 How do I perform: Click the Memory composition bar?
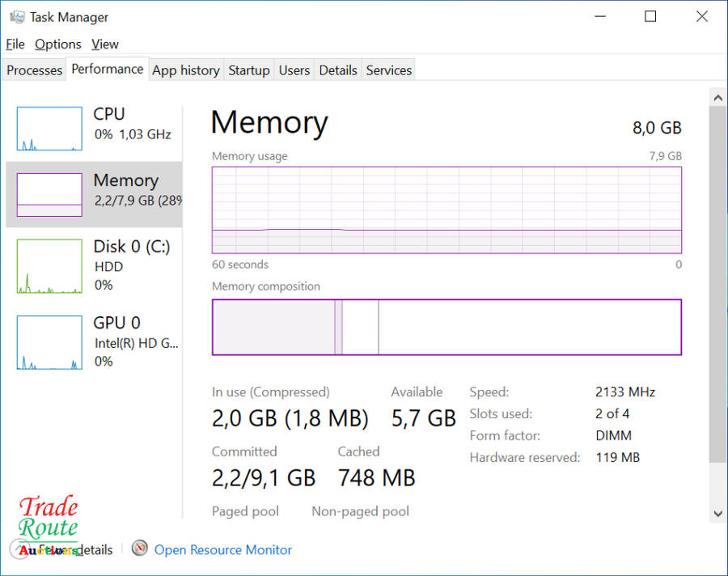447,327
